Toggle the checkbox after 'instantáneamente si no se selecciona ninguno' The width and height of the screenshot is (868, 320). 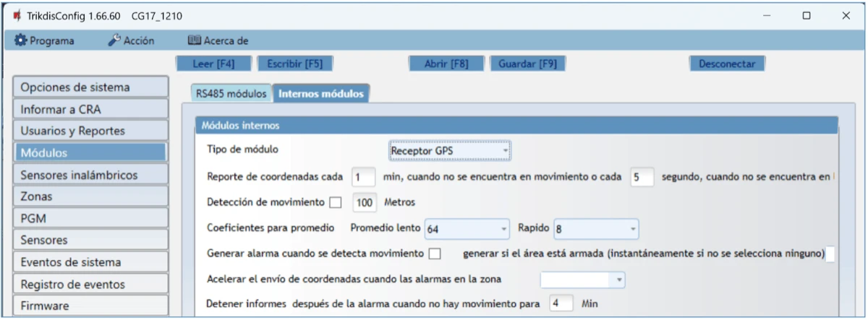click(830, 254)
